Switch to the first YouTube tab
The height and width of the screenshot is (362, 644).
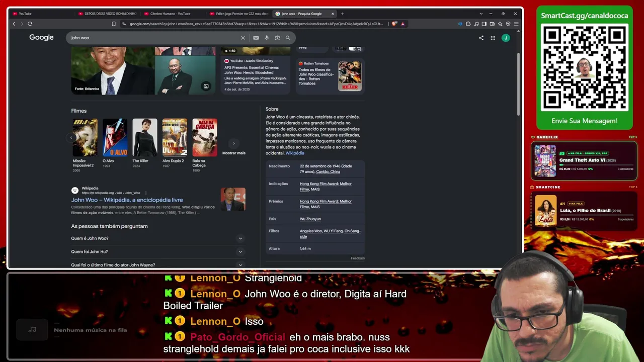pyautogui.click(x=41, y=14)
